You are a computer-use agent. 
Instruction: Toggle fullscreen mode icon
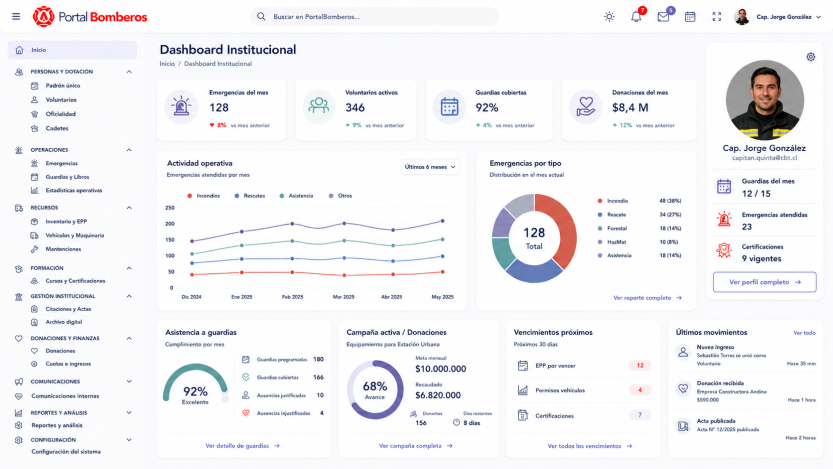[717, 17]
